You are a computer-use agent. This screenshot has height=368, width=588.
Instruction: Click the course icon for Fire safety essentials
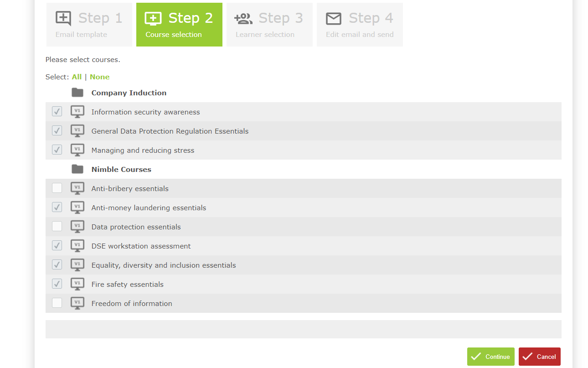point(77,284)
